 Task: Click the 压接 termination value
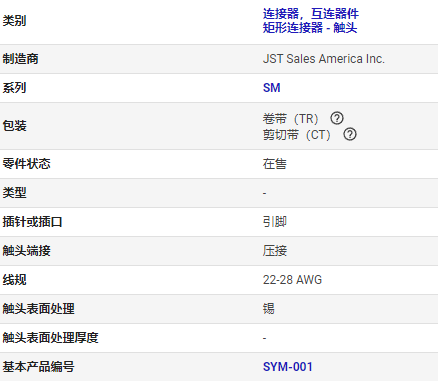pos(275,251)
